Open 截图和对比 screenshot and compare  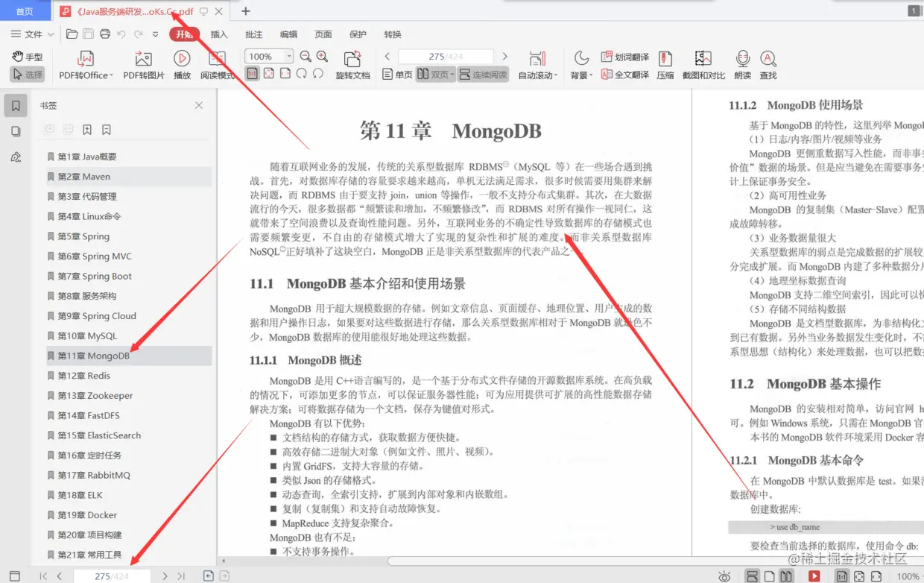[x=703, y=66]
